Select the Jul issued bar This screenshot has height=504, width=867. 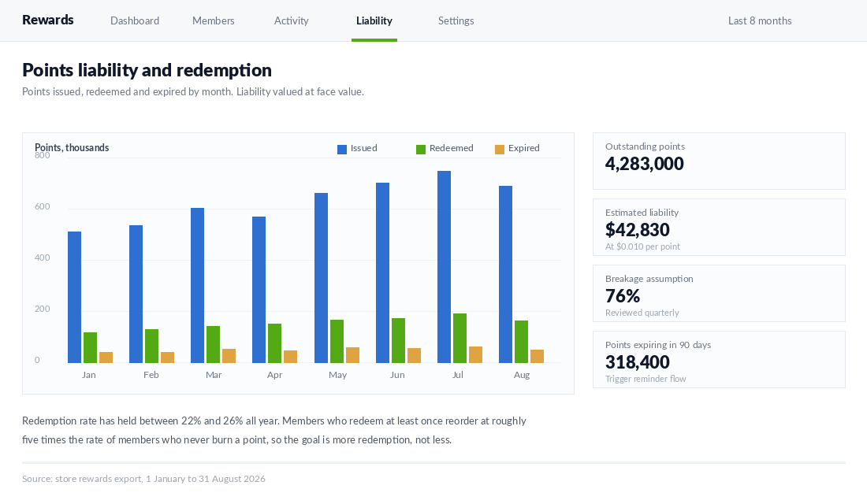444,267
